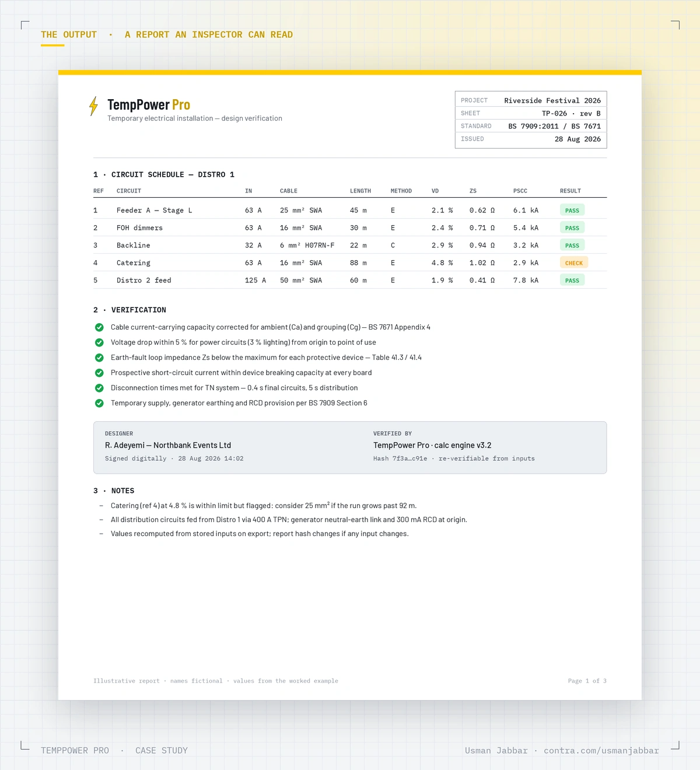This screenshot has width=700, height=770.
Task: Click the green check beside temporary supply line
Action: [x=99, y=403]
